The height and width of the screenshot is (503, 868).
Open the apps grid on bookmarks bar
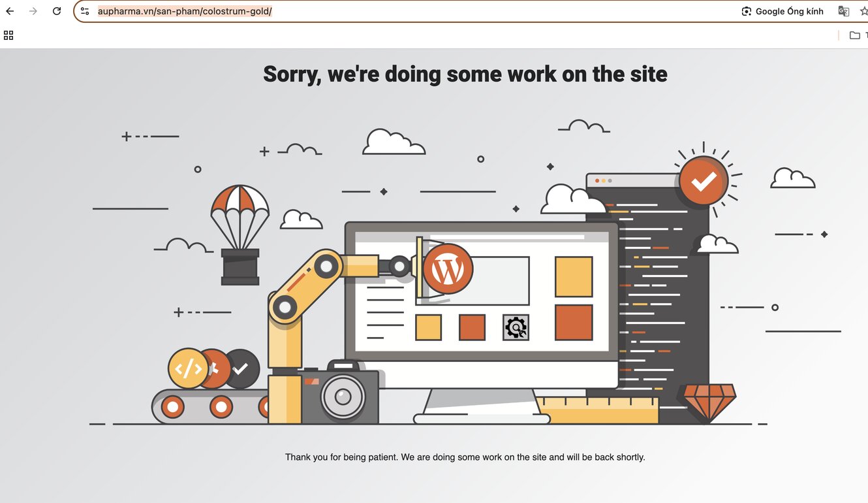point(8,35)
